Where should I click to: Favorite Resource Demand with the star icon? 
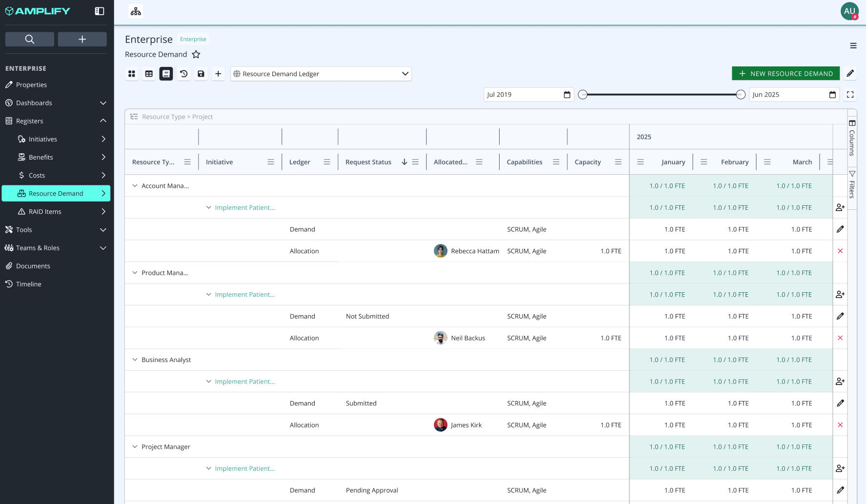[196, 54]
